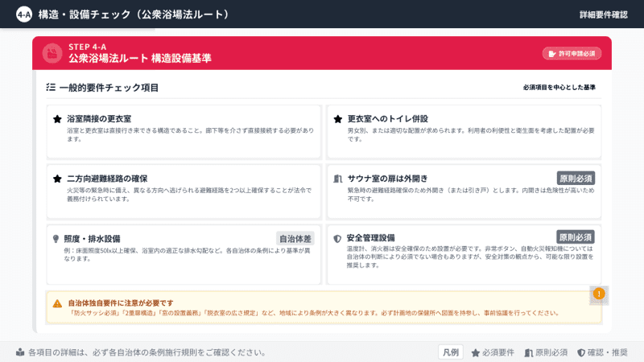This screenshot has width=644, height=362.
Task: Select the orange detail text in warning notice
Action: pyautogui.click(x=315, y=313)
